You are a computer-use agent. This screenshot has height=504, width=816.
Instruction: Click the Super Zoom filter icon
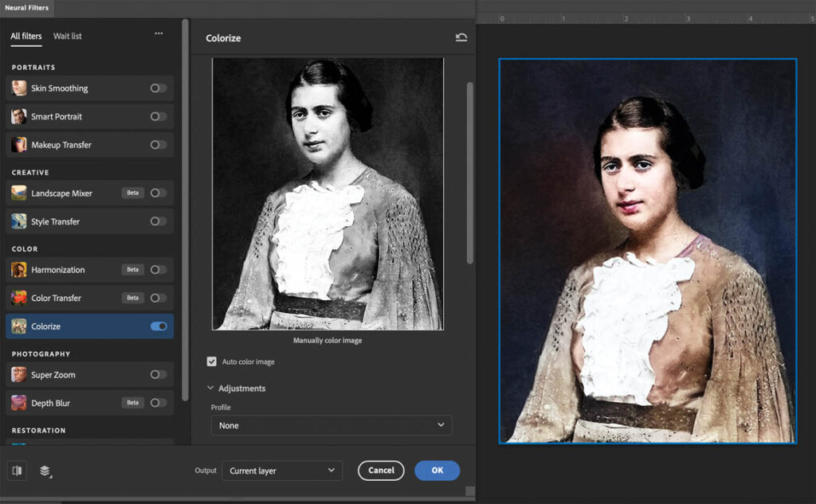pyautogui.click(x=19, y=375)
